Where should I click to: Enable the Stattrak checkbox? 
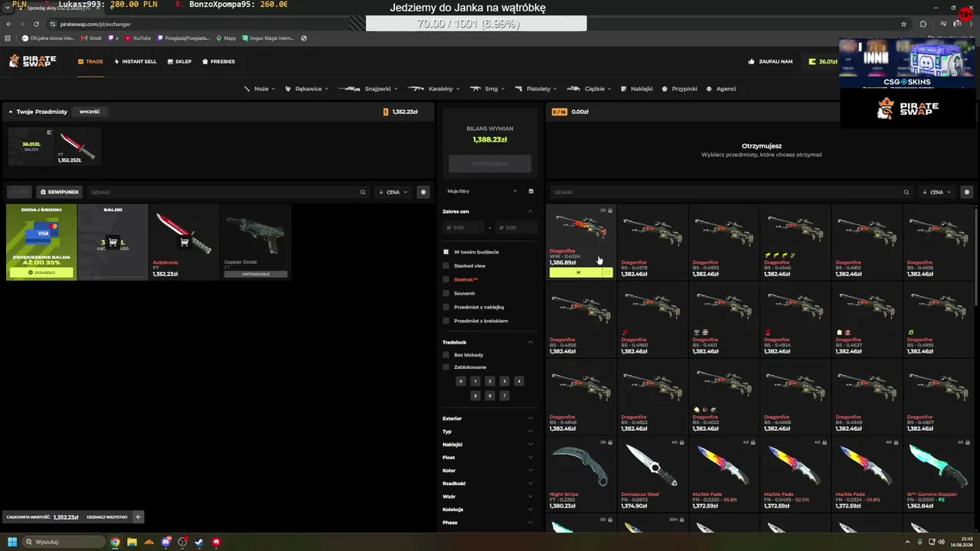(446, 279)
